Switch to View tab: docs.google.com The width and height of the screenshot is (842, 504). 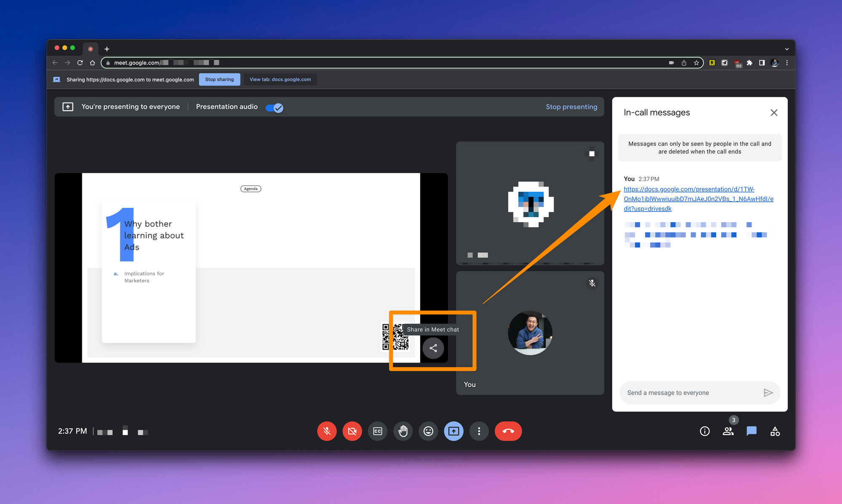point(280,80)
